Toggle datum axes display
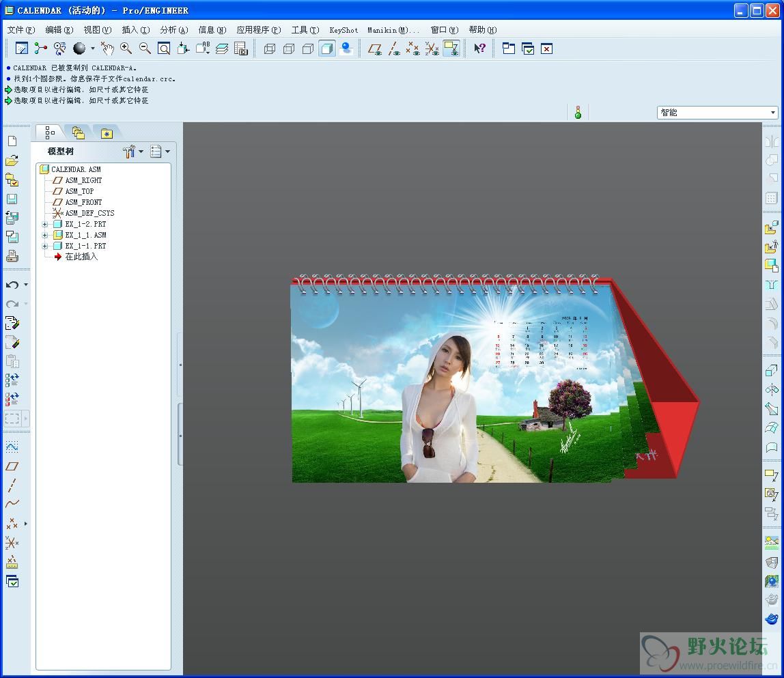The height and width of the screenshot is (678, 784). click(394, 48)
